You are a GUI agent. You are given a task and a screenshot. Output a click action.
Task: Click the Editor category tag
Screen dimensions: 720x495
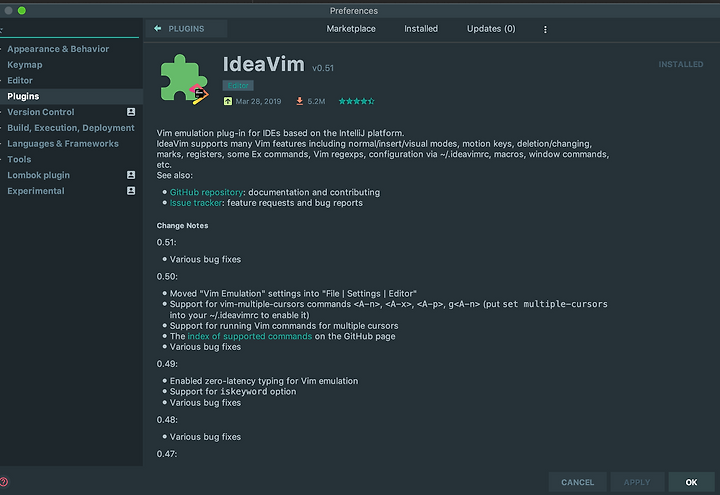coord(238,85)
